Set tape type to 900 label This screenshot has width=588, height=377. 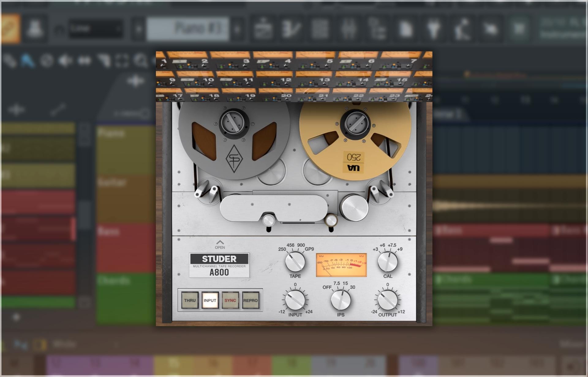301,245
